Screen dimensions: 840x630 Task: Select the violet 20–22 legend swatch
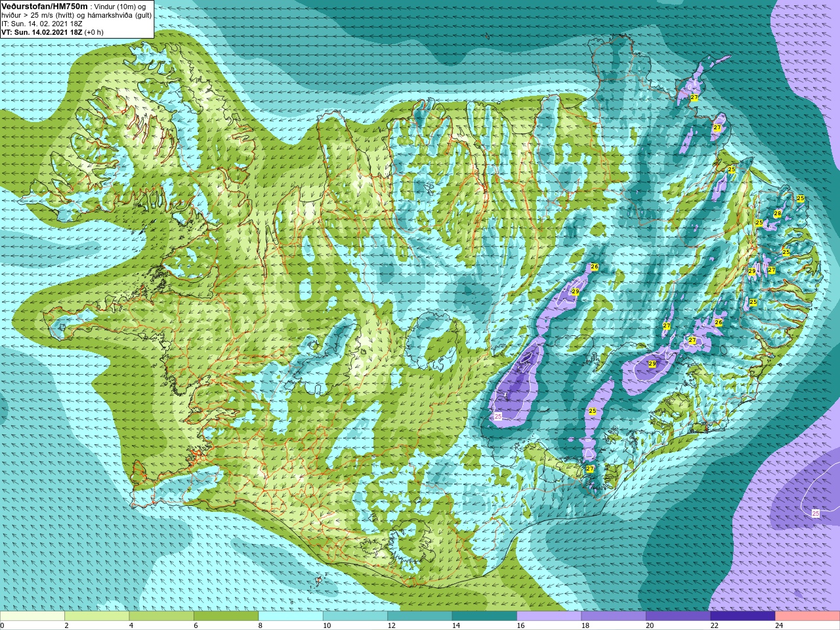(x=679, y=616)
